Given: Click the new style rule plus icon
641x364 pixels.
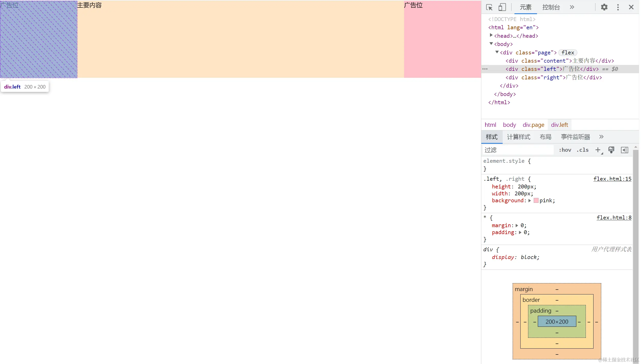Looking at the screenshot, I should tap(598, 150).
